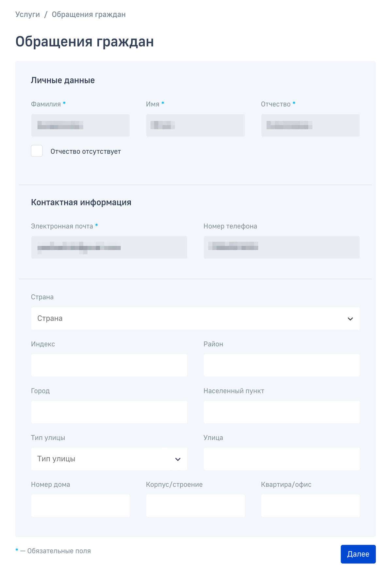Screen dimensions: 392x581
Task: Click the Улица input field
Action: 282,459
